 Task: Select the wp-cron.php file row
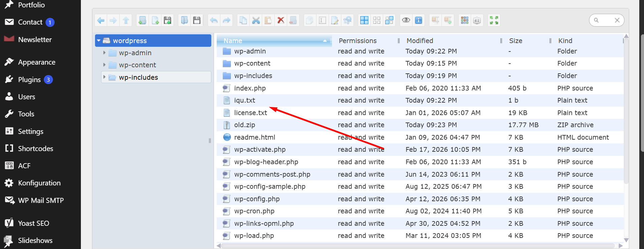420,211
